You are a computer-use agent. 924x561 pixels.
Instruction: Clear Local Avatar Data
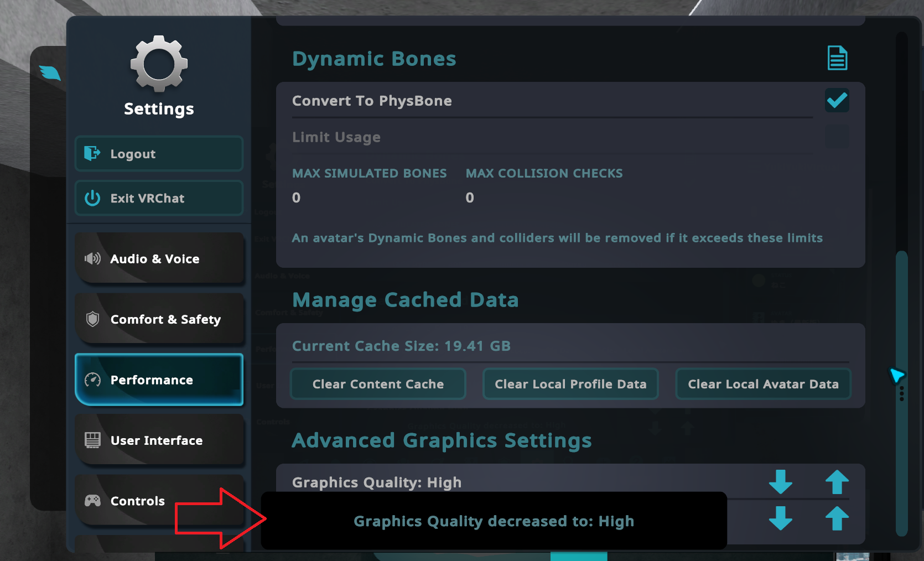coord(763,384)
